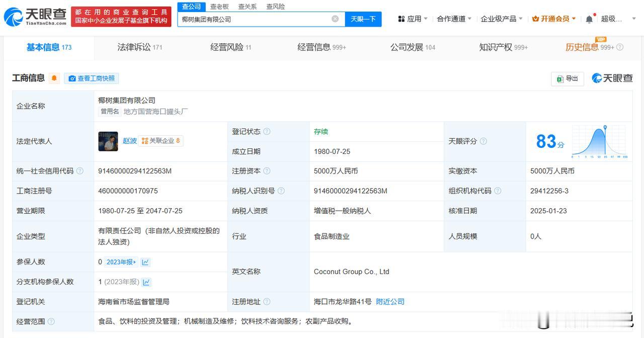
Task: Switch to the 查老板 search tab
Action: pos(219,7)
